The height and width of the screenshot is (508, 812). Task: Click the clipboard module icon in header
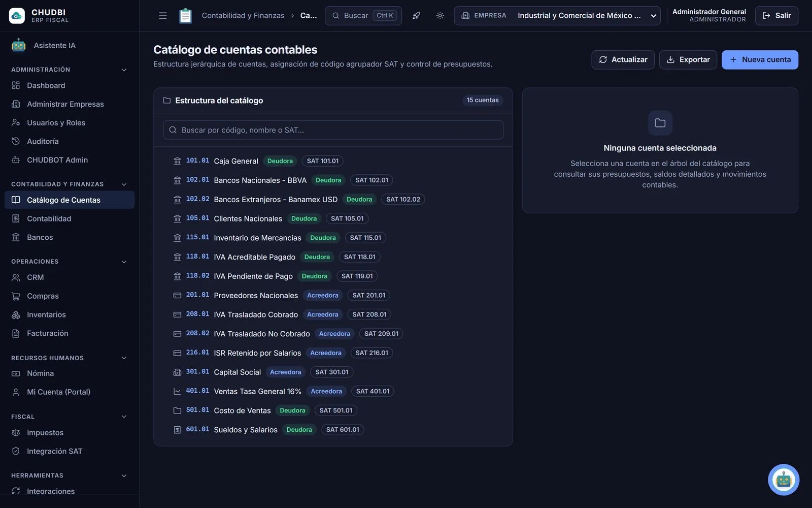click(186, 16)
